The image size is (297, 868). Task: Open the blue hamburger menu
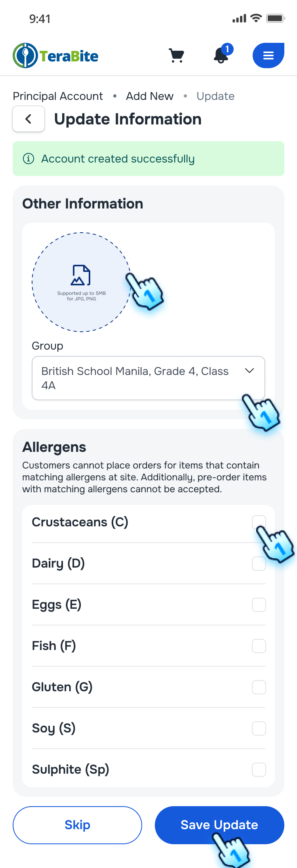[268, 55]
